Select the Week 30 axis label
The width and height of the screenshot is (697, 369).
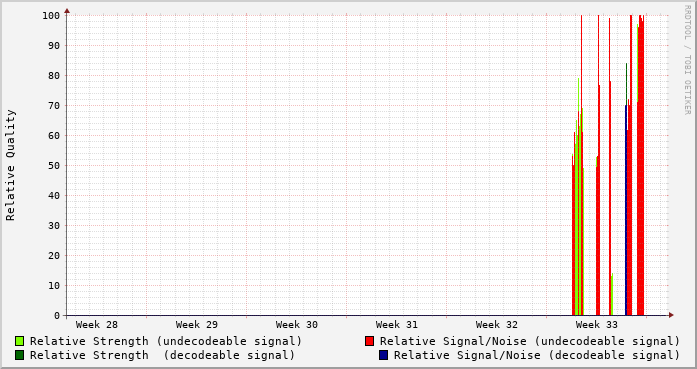point(296,325)
